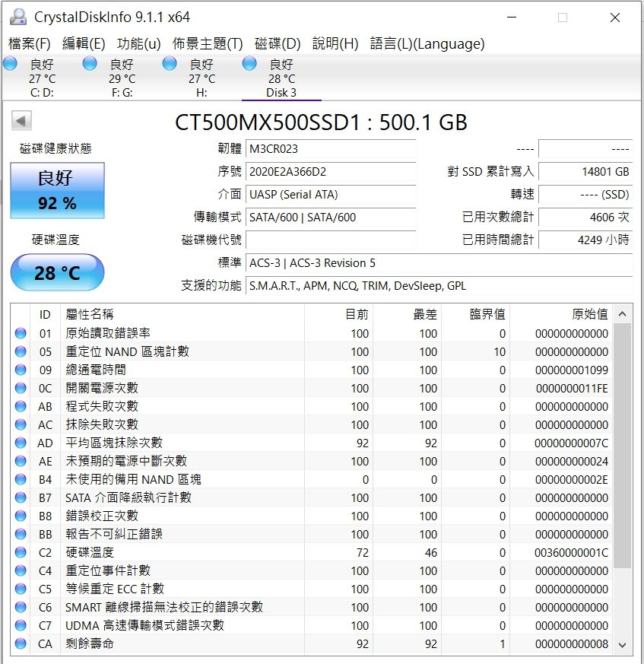Screen dimensions: 644x664
Task: Open the 佈景主題(T) menu
Action: [208, 43]
